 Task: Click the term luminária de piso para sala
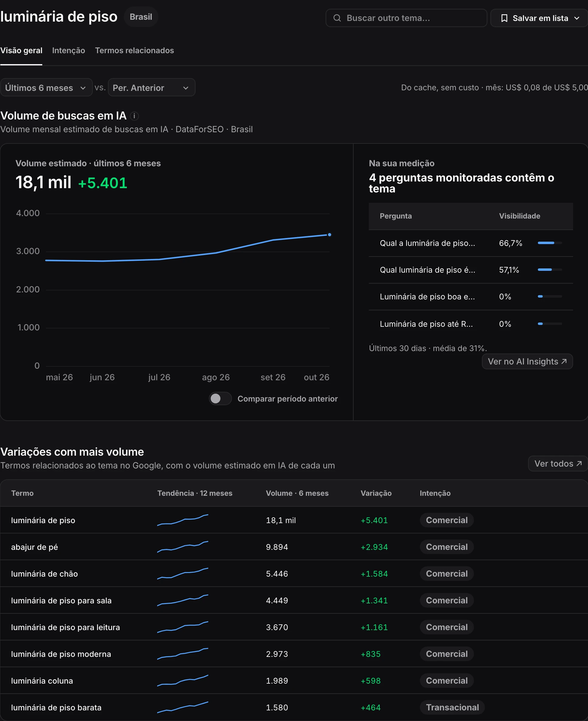pos(61,600)
